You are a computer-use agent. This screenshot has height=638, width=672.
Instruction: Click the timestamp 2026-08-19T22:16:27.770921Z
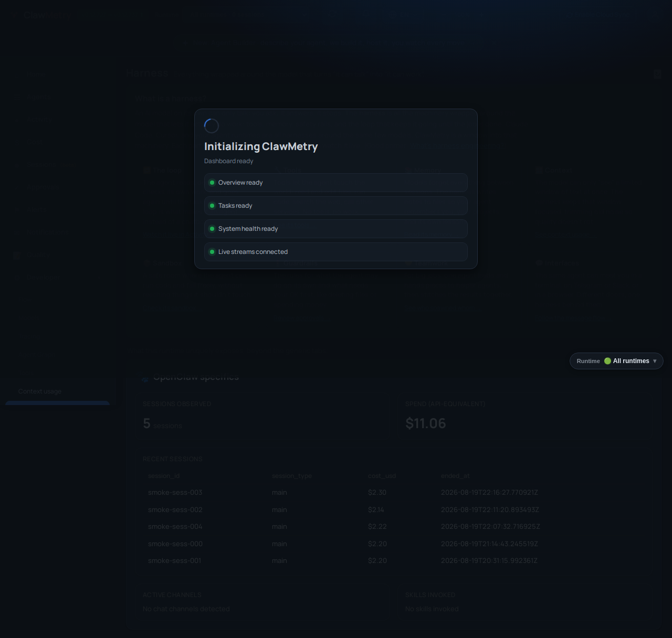(489, 493)
